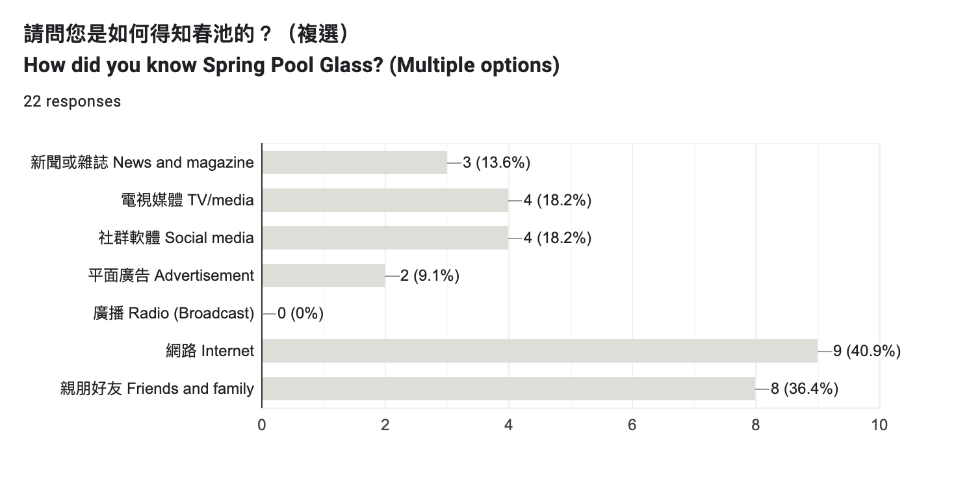980x477 pixels.
Task: Click the '2 (9.1%)' value label
Action: coord(430,276)
